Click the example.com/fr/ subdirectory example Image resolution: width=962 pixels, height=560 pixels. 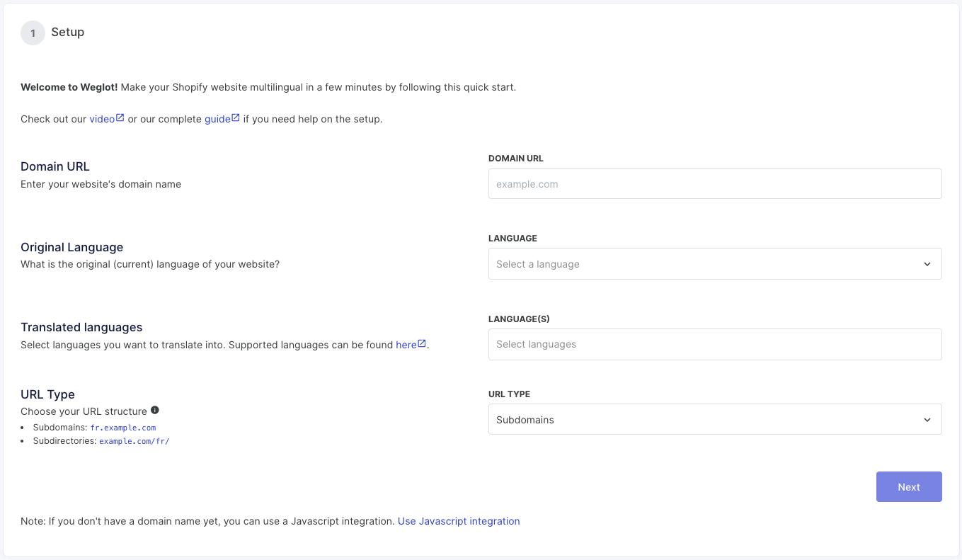point(134,441)
